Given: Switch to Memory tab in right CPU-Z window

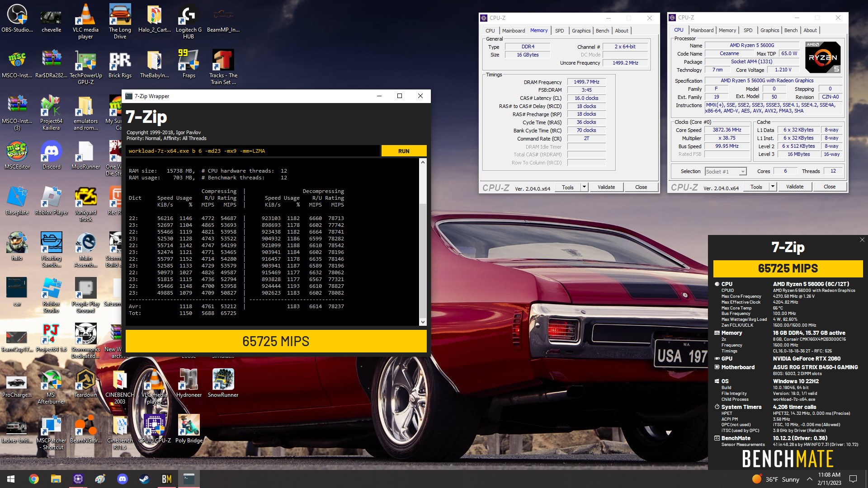Looking at the screenshot, I should [x=727, y=30].
